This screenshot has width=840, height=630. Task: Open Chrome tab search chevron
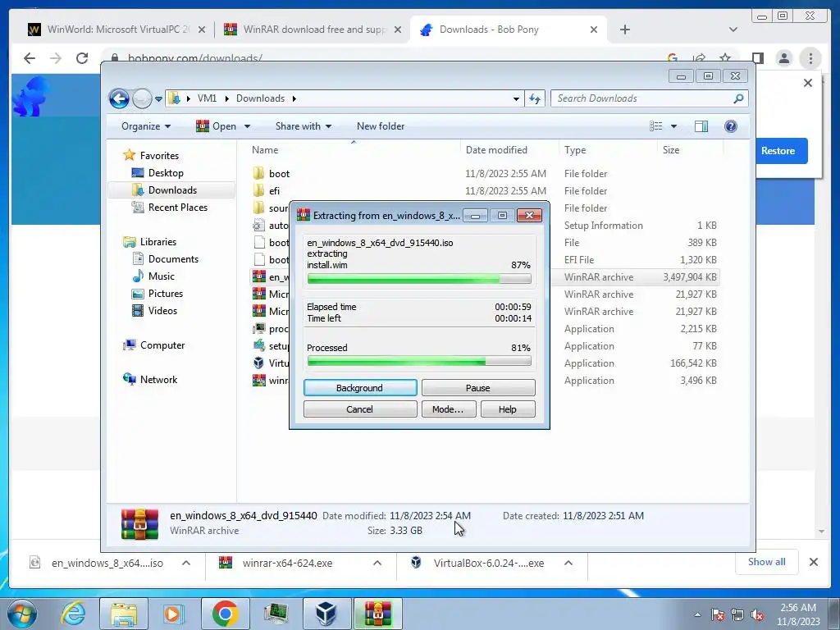(733, 30)
